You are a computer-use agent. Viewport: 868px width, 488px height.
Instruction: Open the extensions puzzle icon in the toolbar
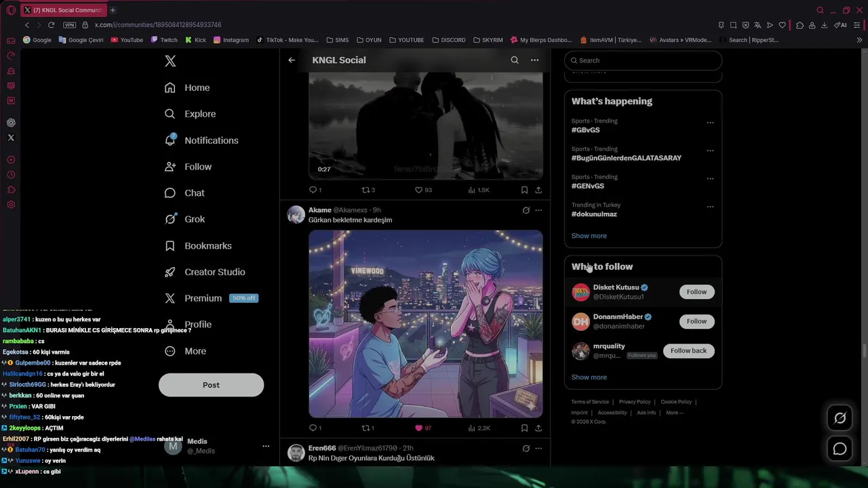coord(800,25)
